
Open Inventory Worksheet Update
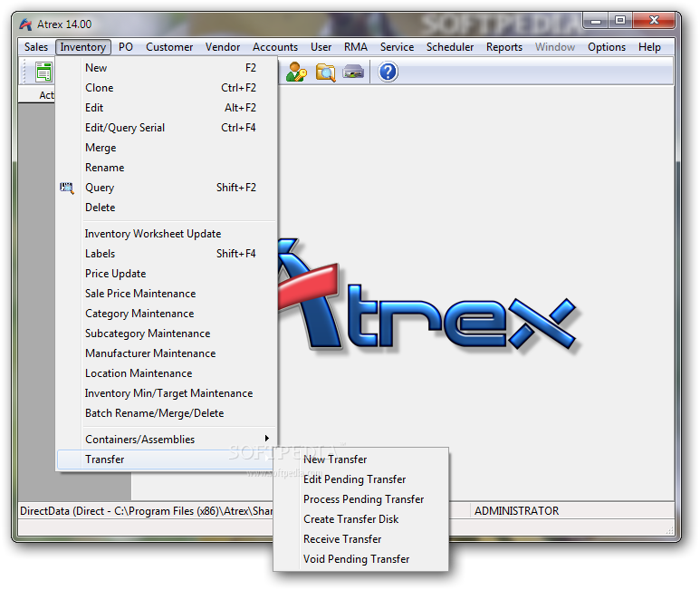(166, 234)
